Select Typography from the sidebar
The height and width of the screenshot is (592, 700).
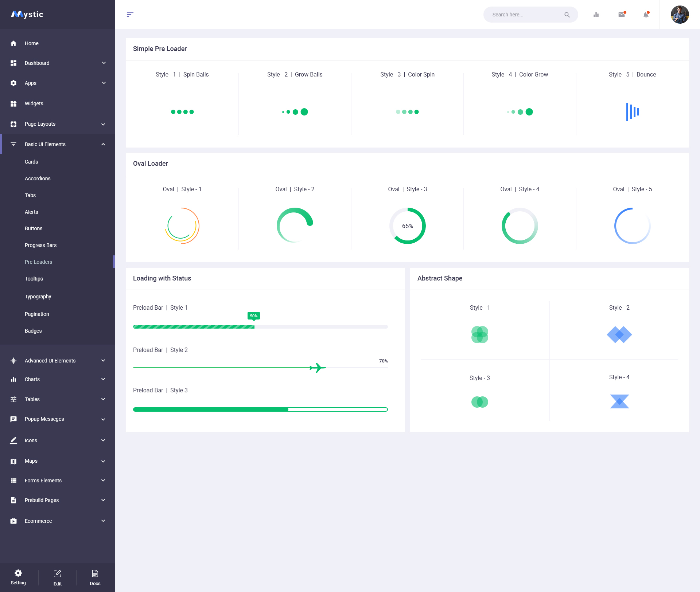click(38, 297)
